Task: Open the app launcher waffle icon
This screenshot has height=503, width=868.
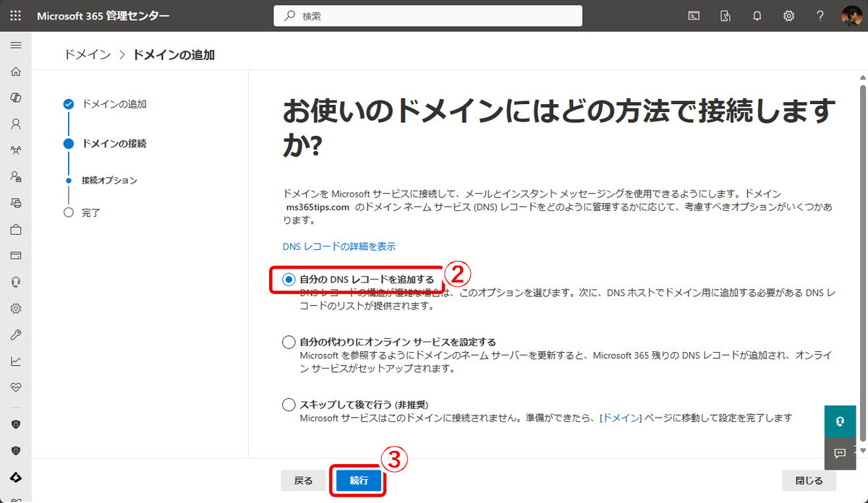Action: coord(16,16)
